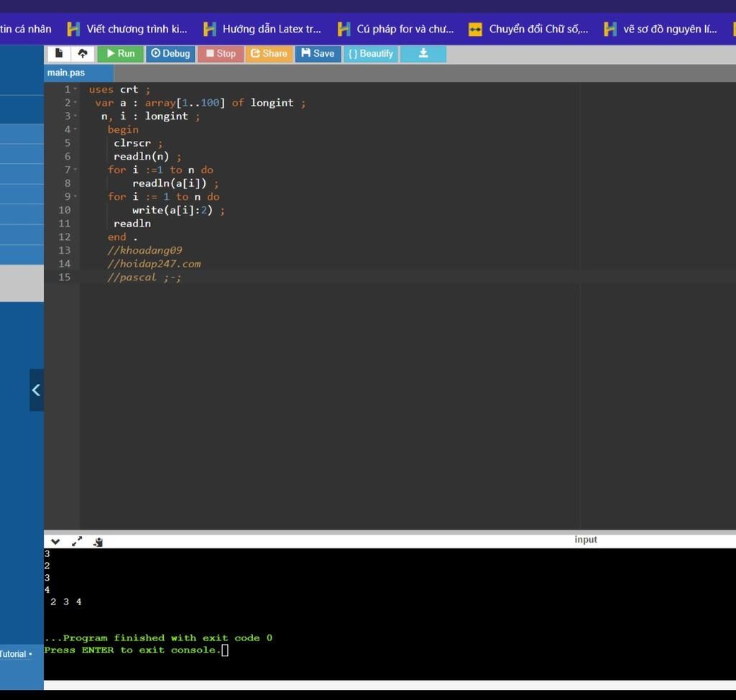The width and height of the screenshot is (736, 700).
Task: Click line number 15 in the gutter
Action: tap(64, 277)
